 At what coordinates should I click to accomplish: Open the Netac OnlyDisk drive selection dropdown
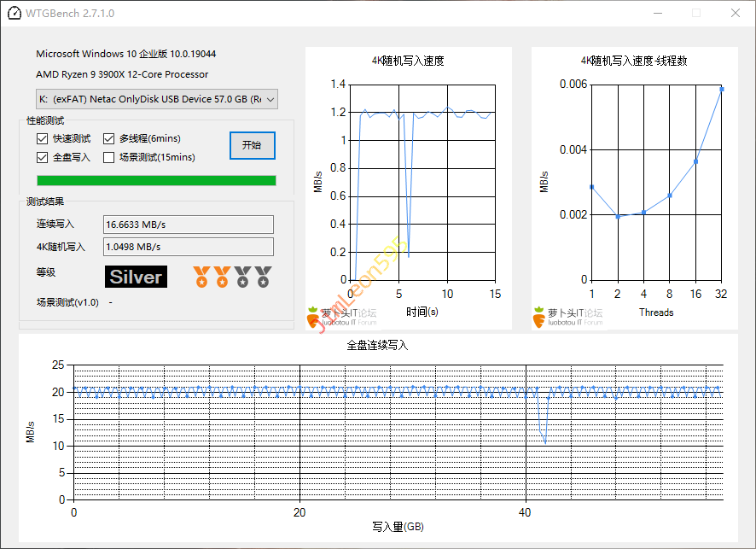pos(157,99)
